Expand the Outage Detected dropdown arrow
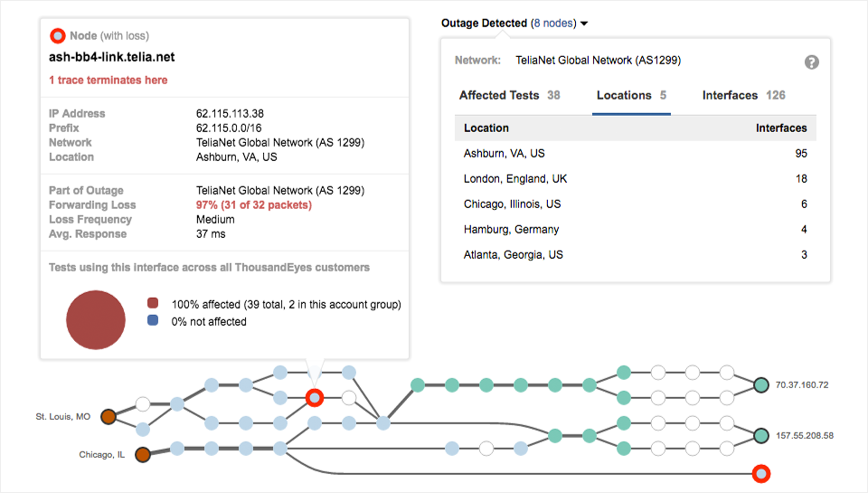 [584, 24]
